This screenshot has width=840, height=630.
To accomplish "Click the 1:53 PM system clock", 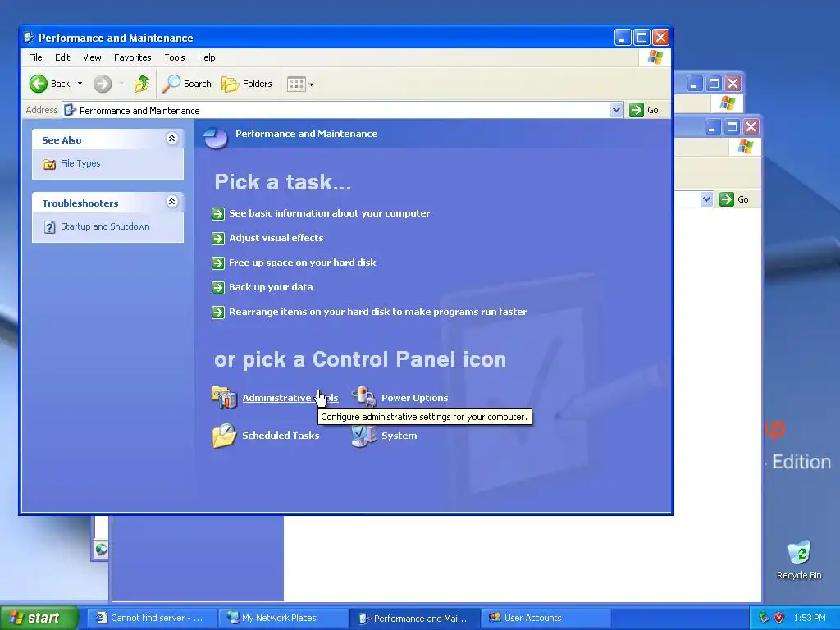I will click(x=810, y=618).
